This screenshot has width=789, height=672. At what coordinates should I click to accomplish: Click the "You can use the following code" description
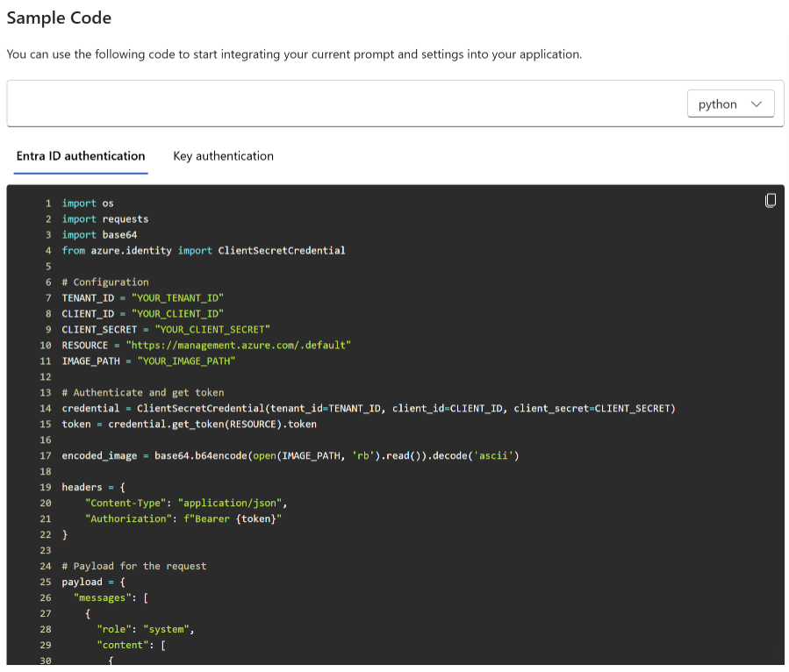[294, 54]
